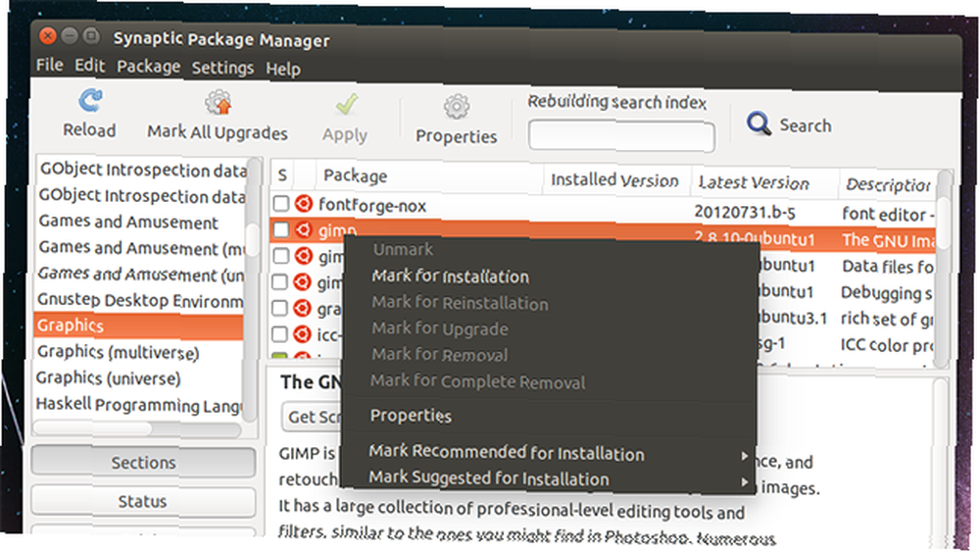This screenshot has width=980, height=552.
Task: Click the Ubuntu status icon beside gimp
Action: pos(303,230)
